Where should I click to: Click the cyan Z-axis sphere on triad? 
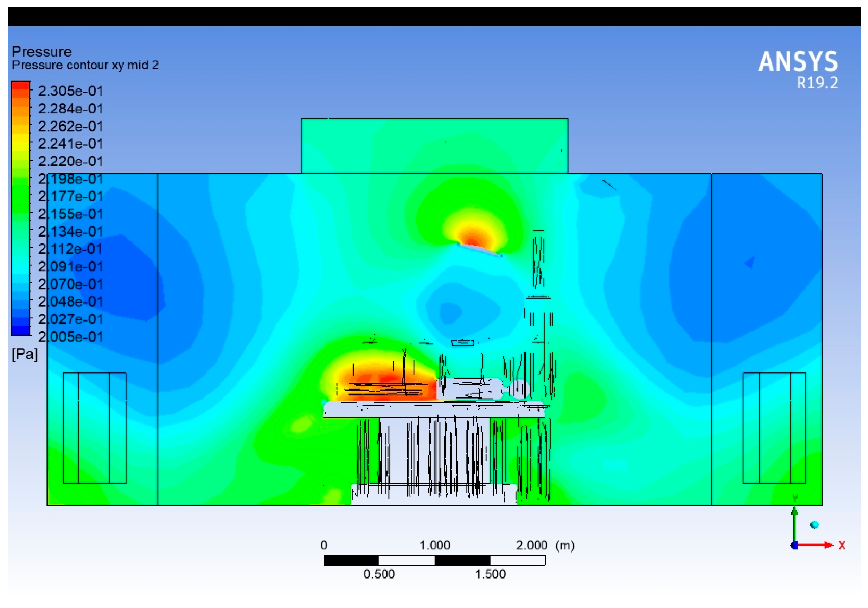point(814,524)
